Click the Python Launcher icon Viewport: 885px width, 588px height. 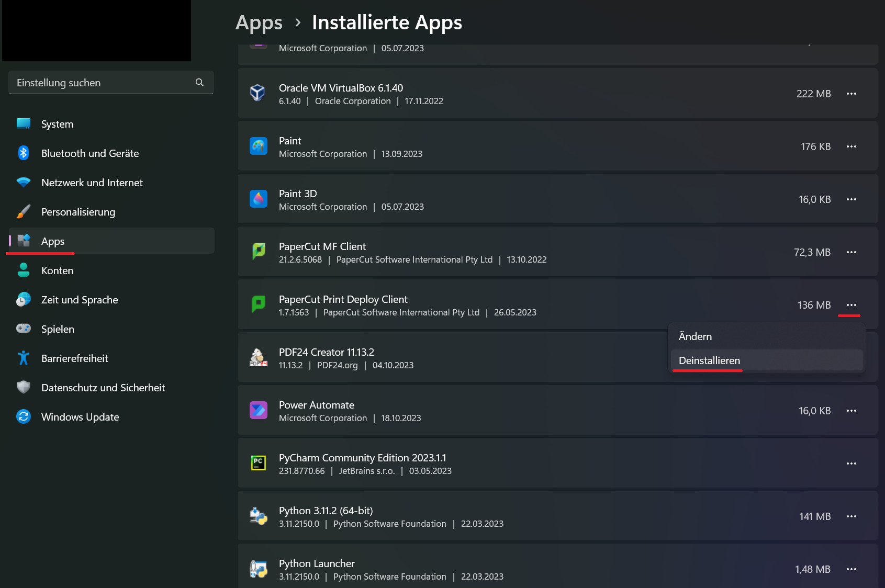[259, 569]
